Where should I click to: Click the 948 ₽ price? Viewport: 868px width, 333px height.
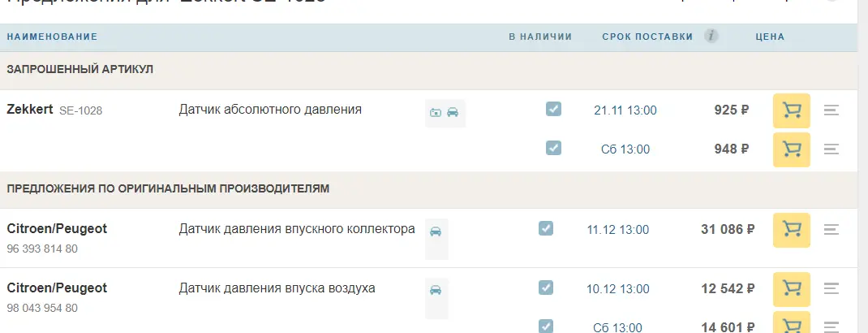[732, 149]
